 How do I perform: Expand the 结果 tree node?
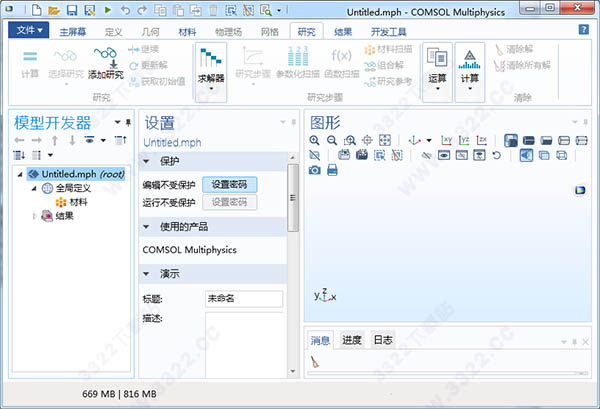[35, 215]
